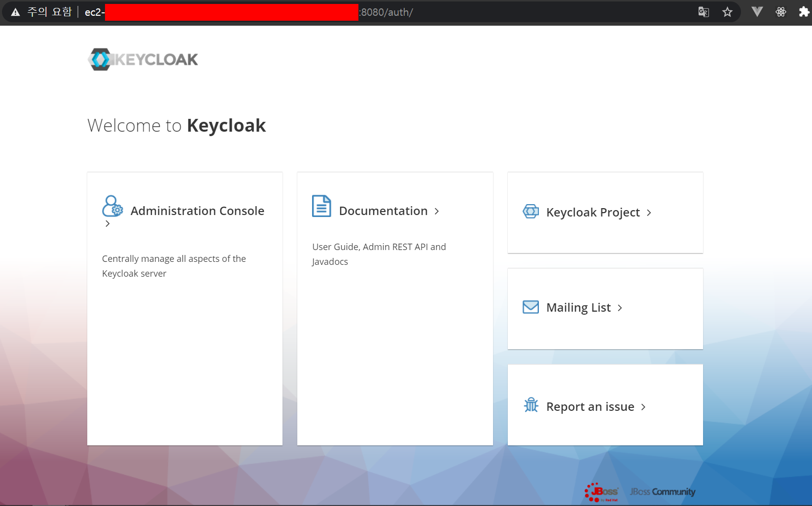Click the Keycloak Project hexagon icon

531,212
